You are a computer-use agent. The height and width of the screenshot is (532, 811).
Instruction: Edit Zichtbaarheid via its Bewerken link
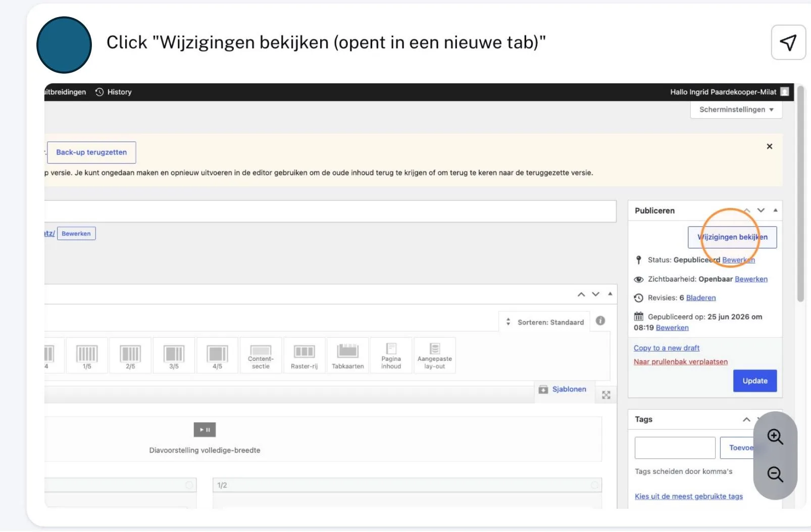click(751, 279)
